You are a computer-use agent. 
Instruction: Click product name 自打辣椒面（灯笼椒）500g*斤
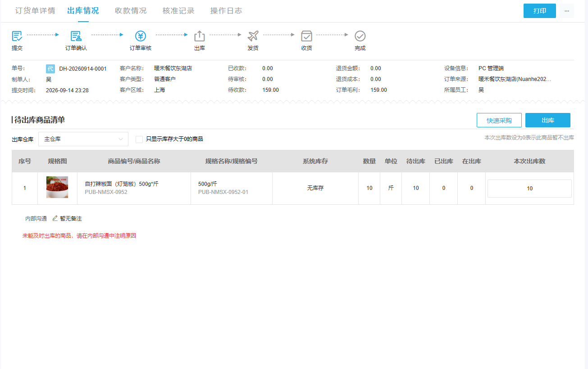122,184
